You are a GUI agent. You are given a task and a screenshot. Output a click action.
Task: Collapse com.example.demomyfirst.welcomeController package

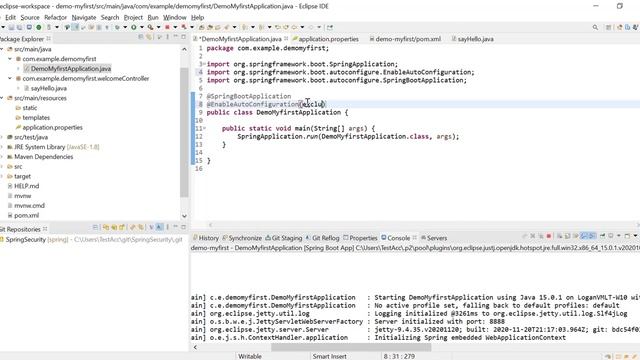10,78
